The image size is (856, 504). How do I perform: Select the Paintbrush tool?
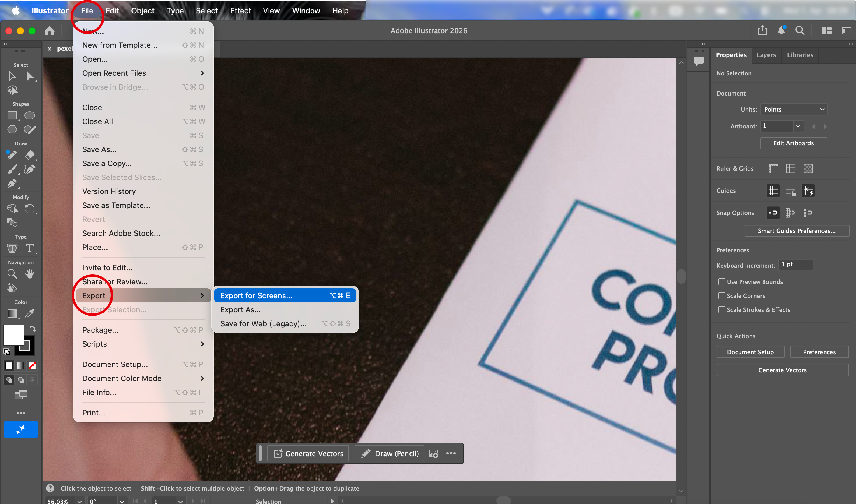click(x=12, y=169)
